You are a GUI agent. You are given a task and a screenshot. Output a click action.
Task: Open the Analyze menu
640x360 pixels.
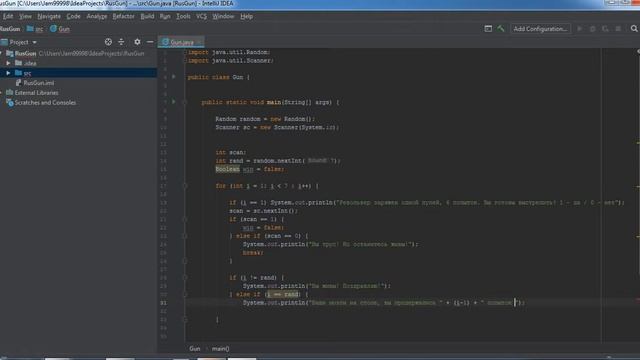point(97,16)
